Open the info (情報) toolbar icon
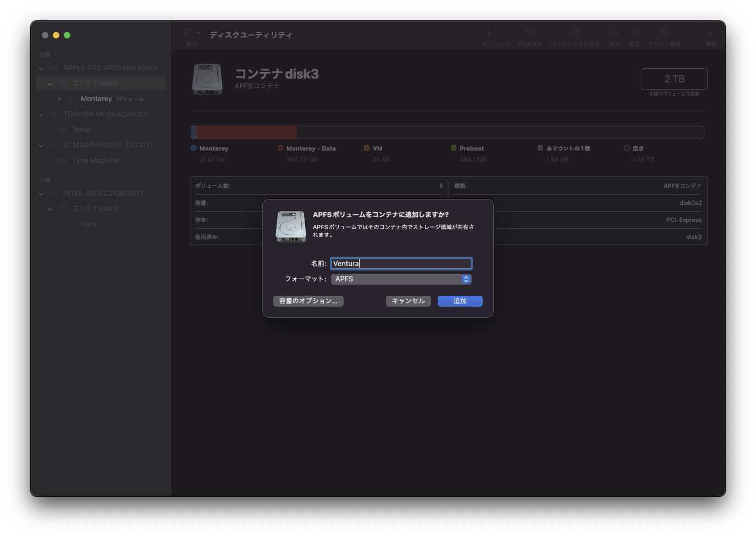The image size is (756, 537). click(x=711, y=32)
